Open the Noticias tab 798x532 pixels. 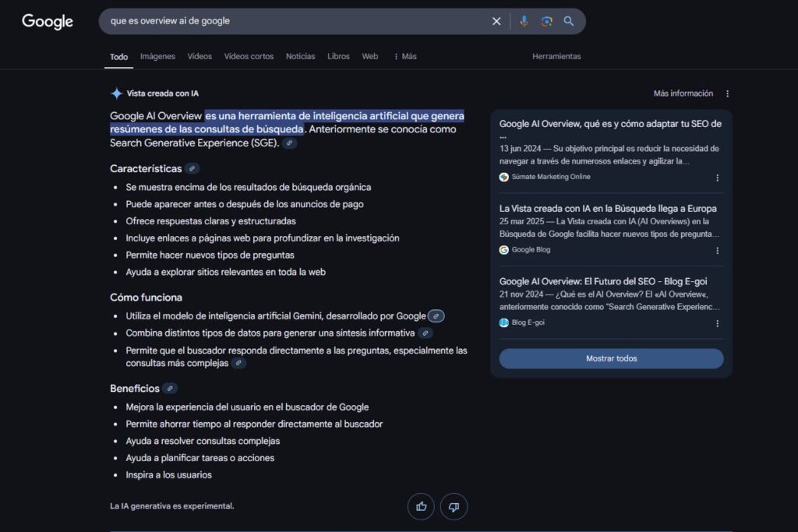click(300, 56)
